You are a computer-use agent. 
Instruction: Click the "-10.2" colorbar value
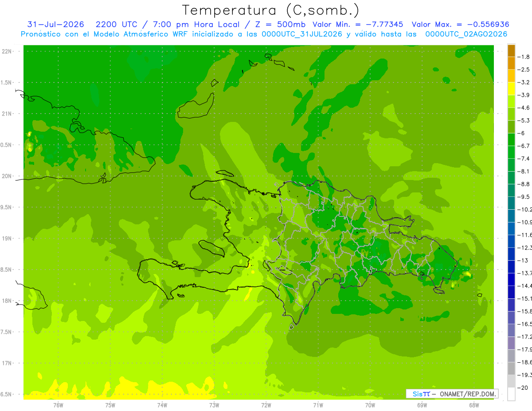pos(525,210)
